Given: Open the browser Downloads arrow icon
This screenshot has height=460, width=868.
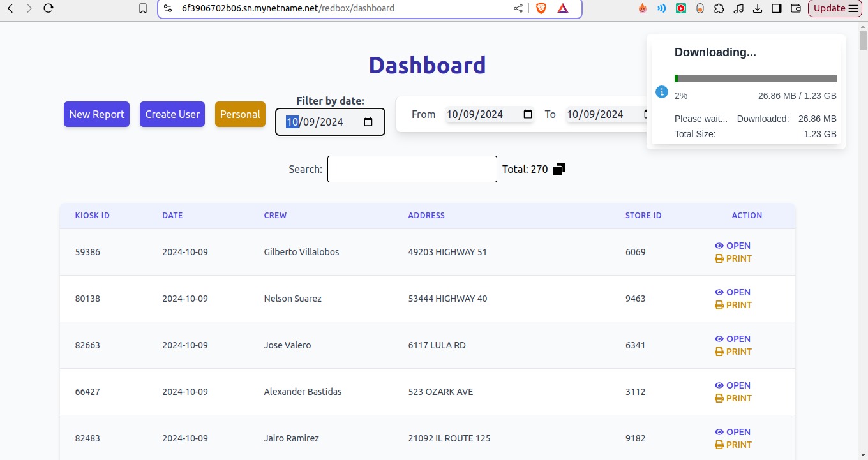Looking at the screenshot, I should pos(758,8).
